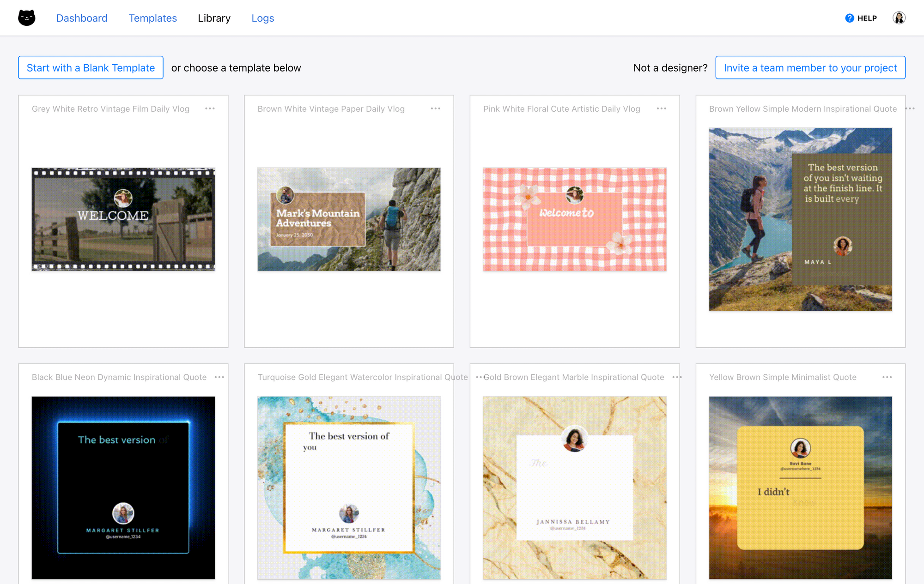
Task: Open the Library tab
Action: pos(214,18)
